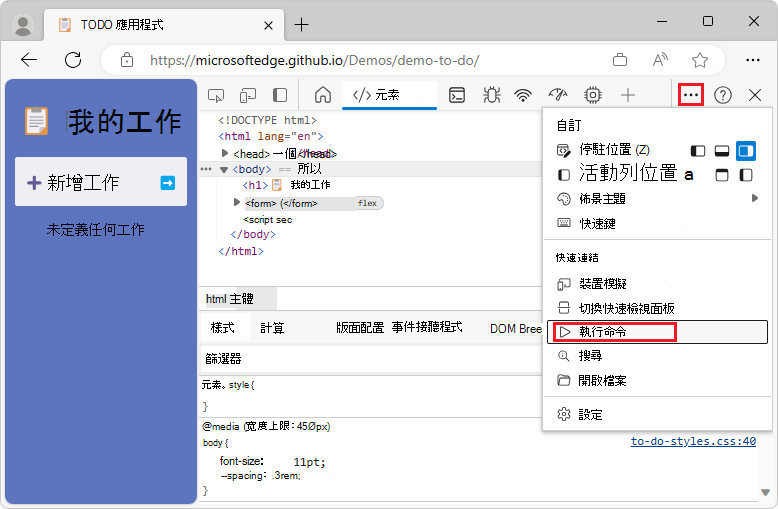Dock DevTools to the right side

pyautogui.click(x=746, y=151)
